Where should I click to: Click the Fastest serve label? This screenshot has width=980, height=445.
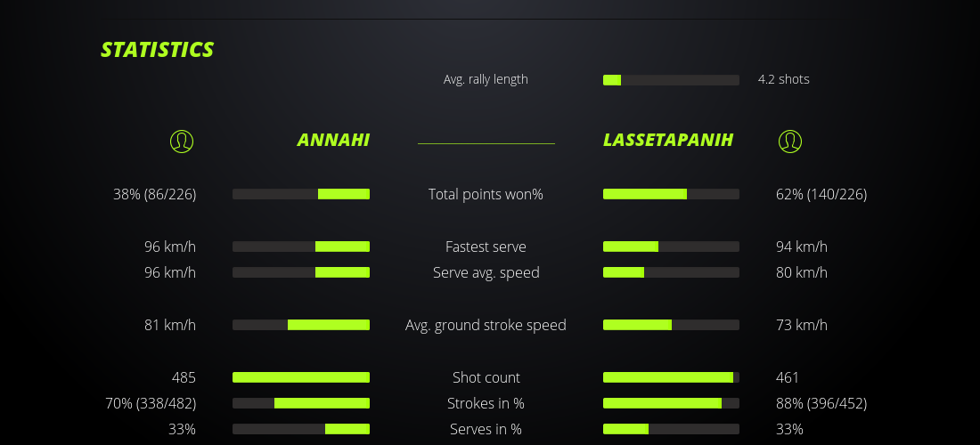[x=486, y=247]
